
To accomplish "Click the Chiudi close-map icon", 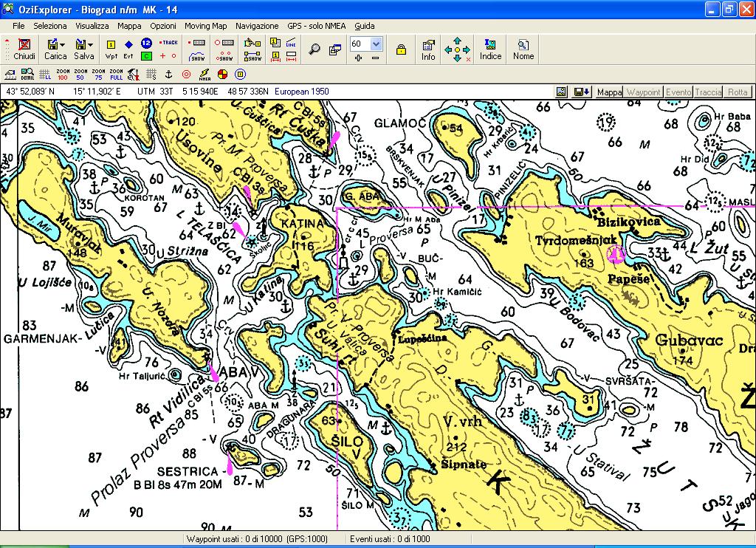I will click(24, 49).
